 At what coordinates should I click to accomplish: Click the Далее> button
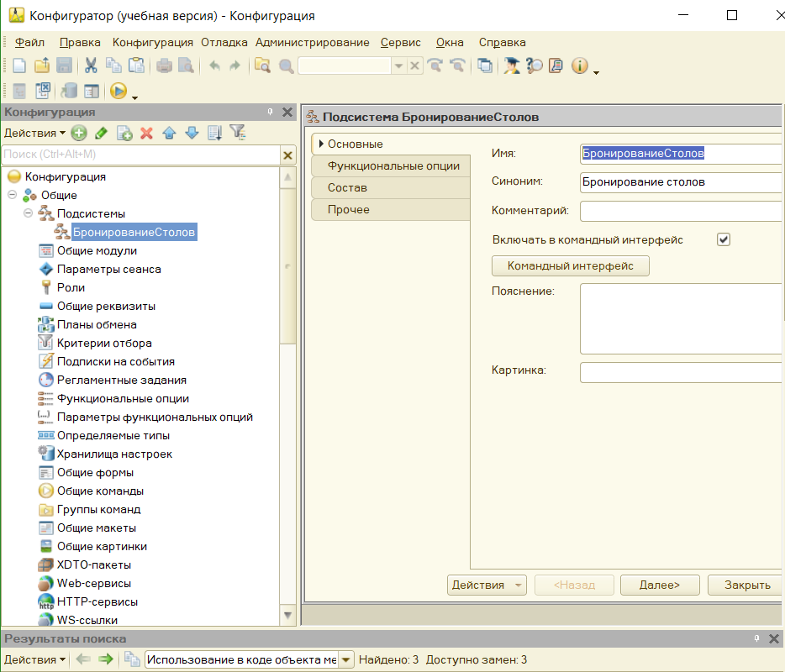pos(659,585)
